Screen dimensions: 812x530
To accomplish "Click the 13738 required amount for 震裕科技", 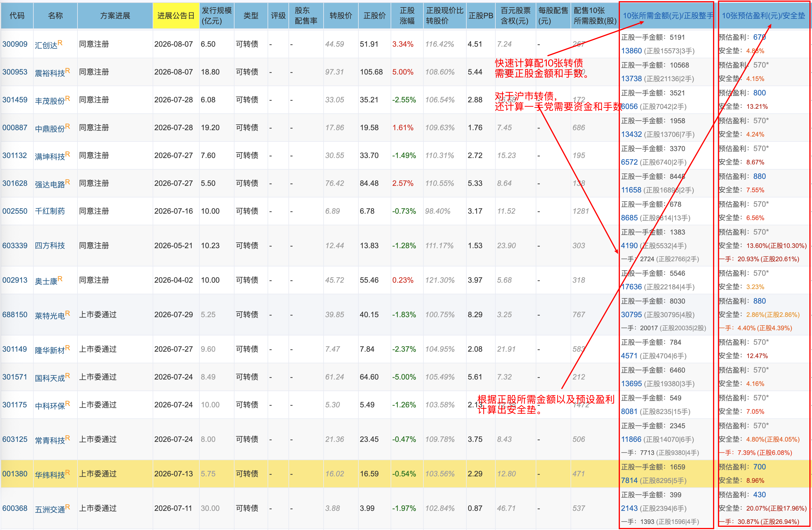I will [631, 79].
